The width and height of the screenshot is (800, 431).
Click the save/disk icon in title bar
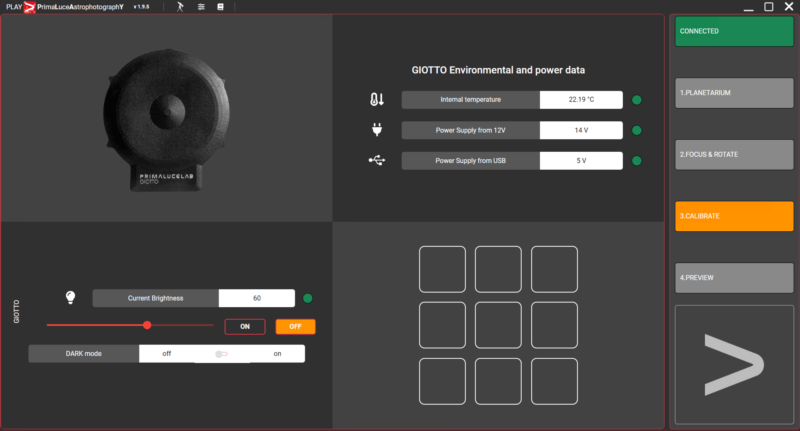click(220, 7)
